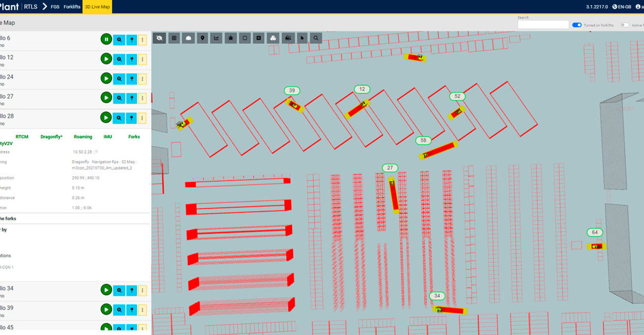Click the hard hat icon in map toolbar
The image size is (644, 335).
pyautogui.click(x=188, y=38)
